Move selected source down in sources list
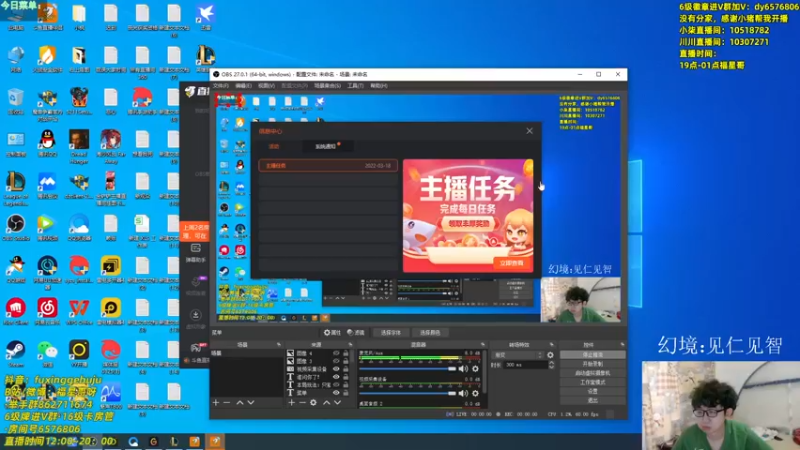 tap(337, 403)
